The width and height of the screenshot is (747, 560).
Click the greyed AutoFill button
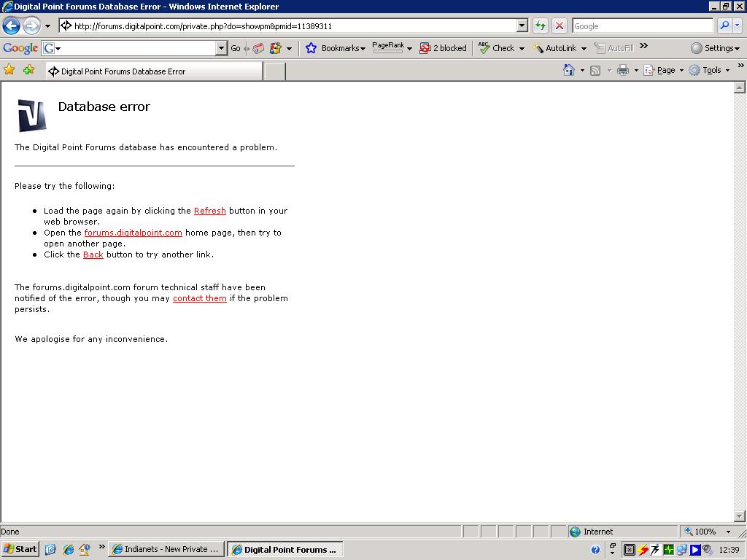pyautogui.click(x=614, y=48)
